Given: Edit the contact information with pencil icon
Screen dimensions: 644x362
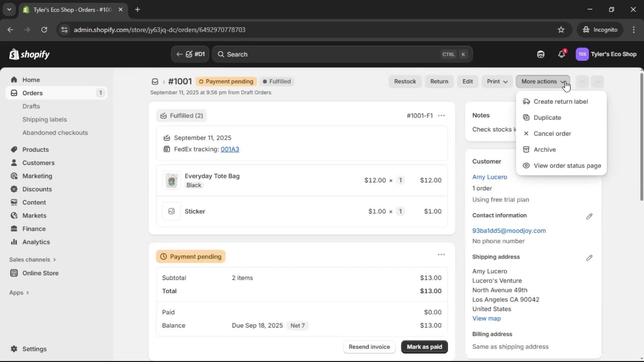Looking at the screenshot, I should click(590, 216).
